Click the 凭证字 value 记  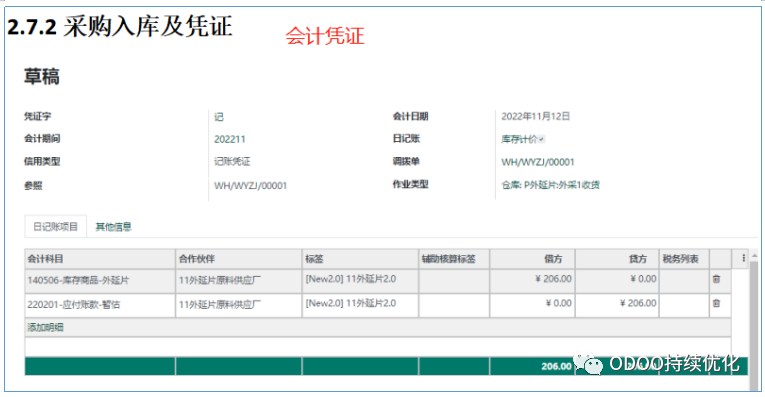219,117
